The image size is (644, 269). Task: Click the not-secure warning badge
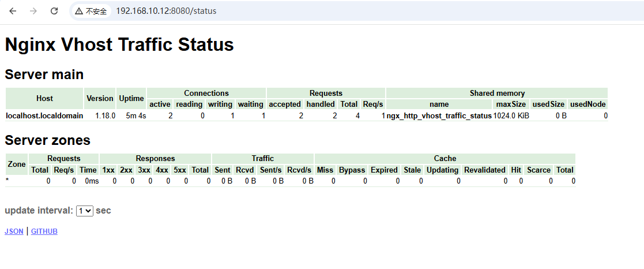pyautogui.click(x=91, y=11)
